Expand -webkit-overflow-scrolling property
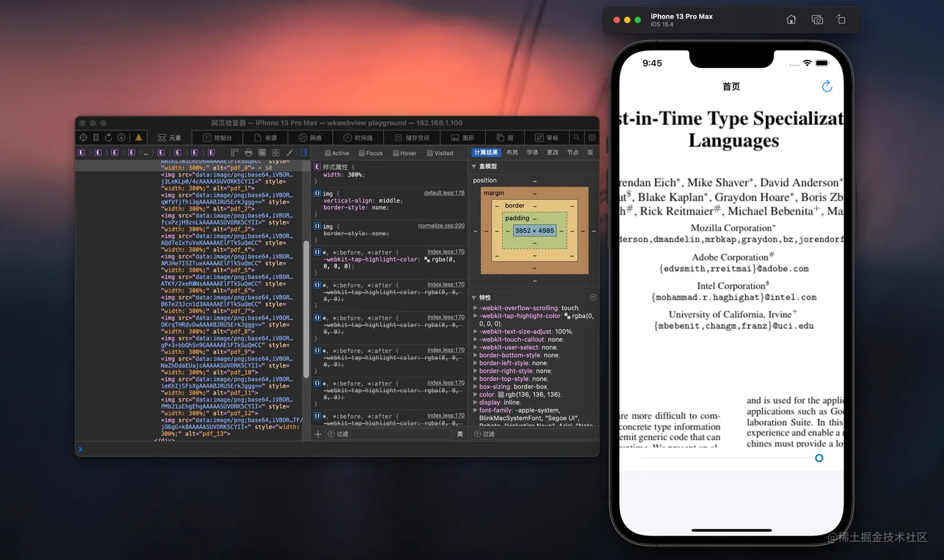 pos(475,308)
